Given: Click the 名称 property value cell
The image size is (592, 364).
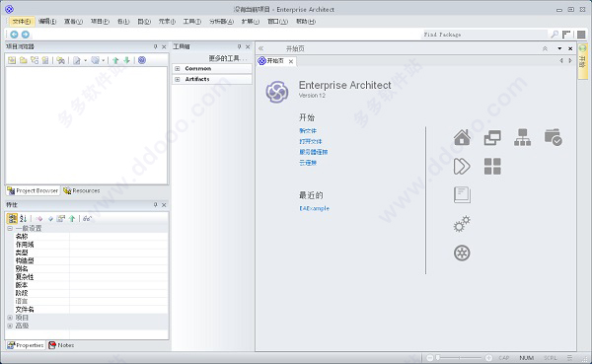Looking at the screenshot, I should [118, 237].
